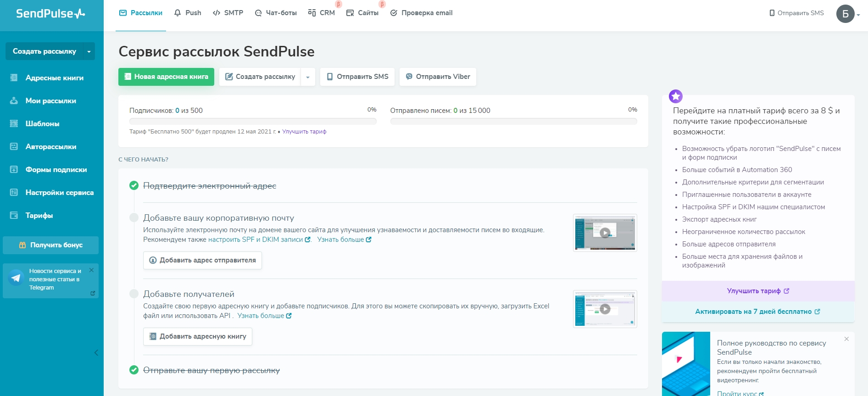
Task: Click the Новая адресная книга button
Action: 166,77
